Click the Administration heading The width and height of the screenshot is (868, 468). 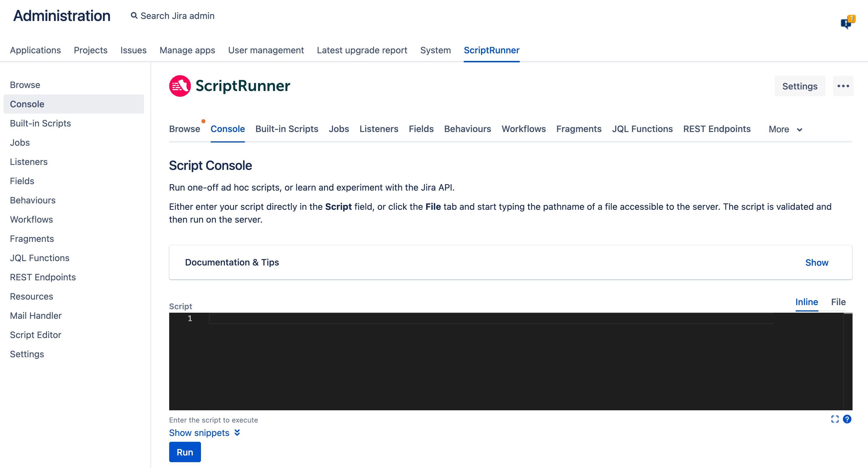tap(62, 16)
